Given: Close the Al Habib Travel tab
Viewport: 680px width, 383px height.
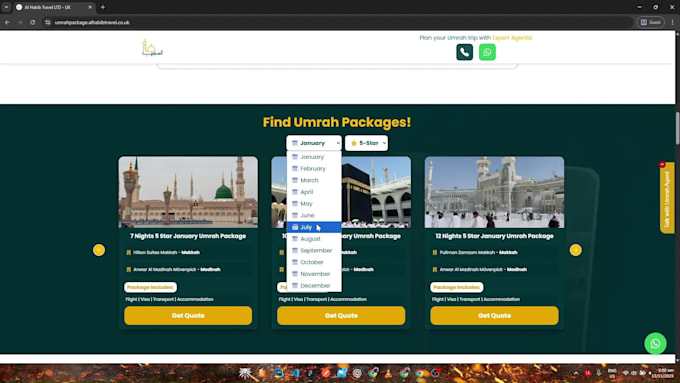Looking at the screenshot, I should tap(90, 7).
